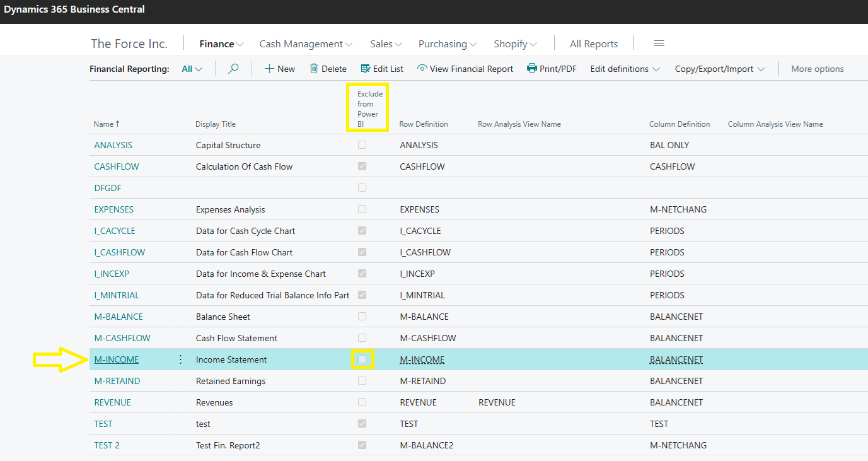Open the hamburger navigation menu icon
Screen dimensions: 868x461
pos(659,44)
